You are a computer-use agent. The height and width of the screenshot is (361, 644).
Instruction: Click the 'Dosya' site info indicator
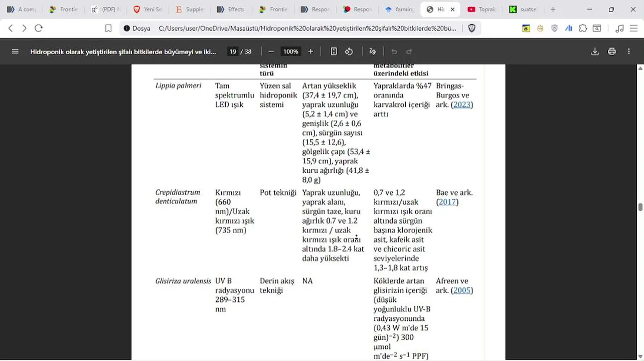click(137, 29)
